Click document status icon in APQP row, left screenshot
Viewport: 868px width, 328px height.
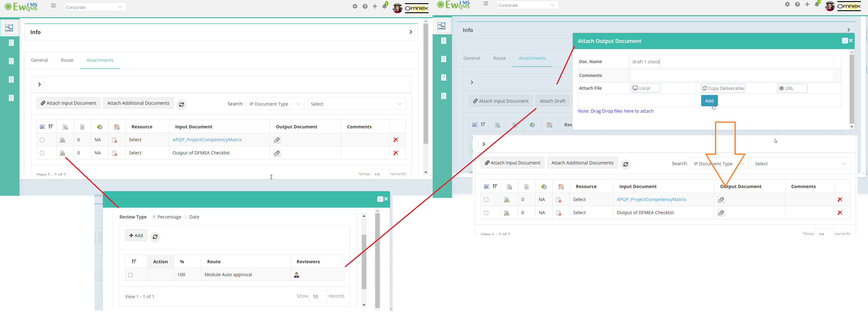click(115, 140)
